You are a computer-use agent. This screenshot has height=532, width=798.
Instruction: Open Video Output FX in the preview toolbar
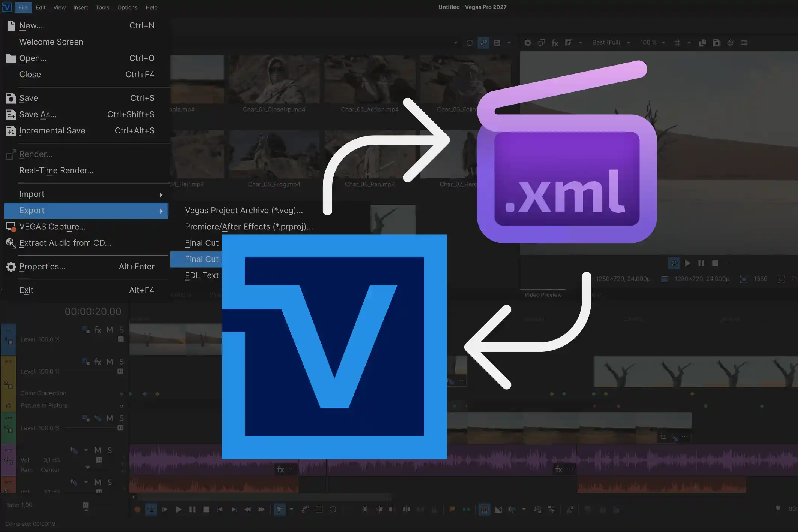(x=555, y=43)
